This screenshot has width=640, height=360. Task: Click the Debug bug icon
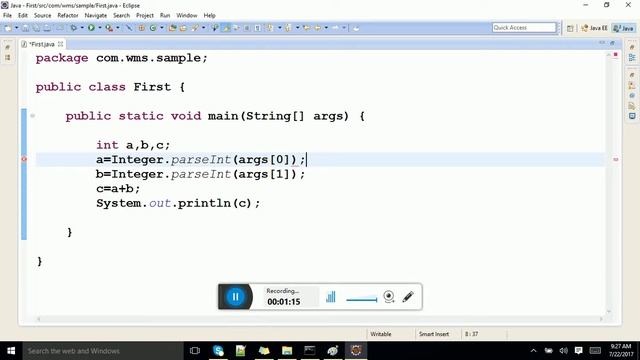[x=73, y=28]
